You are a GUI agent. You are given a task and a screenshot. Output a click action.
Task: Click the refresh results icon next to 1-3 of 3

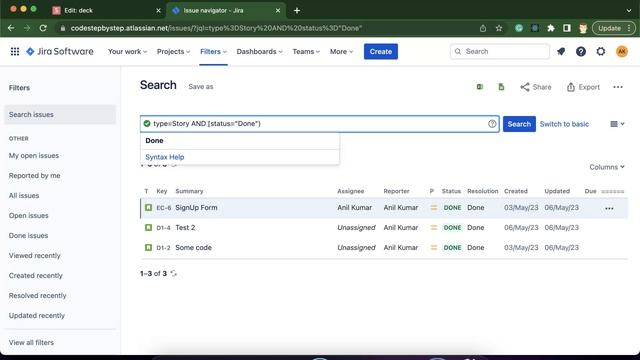[174, 273]
